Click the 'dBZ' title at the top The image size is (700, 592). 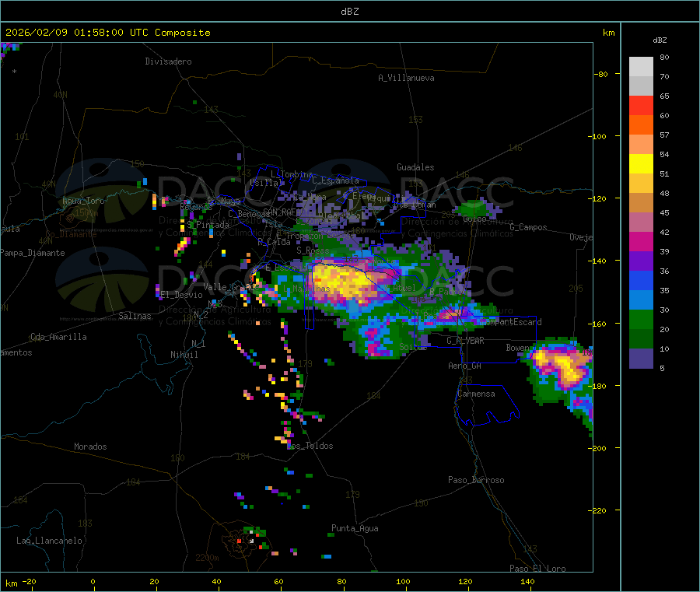(x=349, y=12)
